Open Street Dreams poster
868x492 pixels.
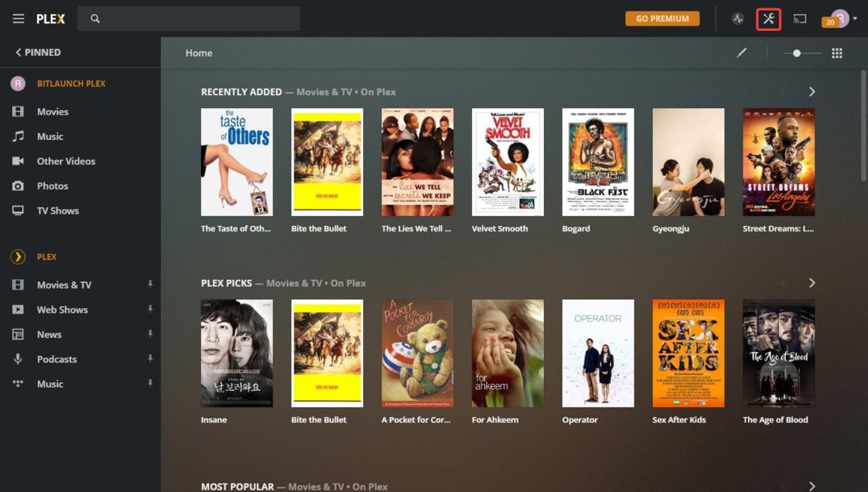pos(778,162)
